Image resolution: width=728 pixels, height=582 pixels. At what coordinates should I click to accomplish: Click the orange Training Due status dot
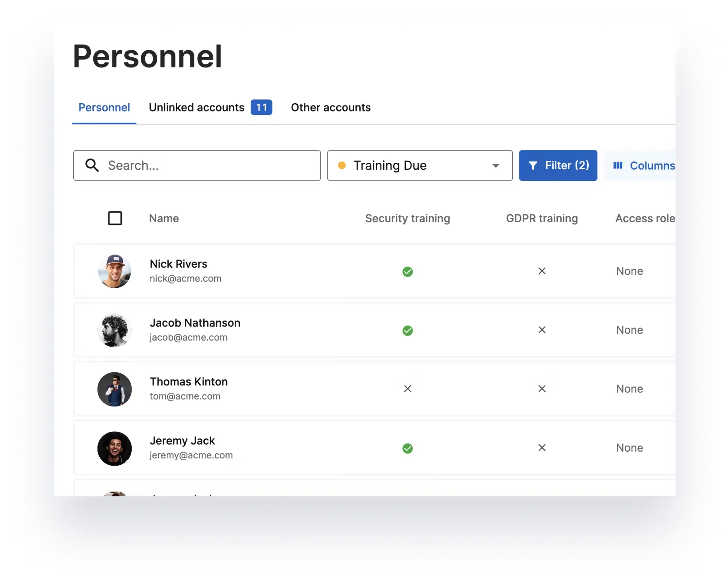342,165
